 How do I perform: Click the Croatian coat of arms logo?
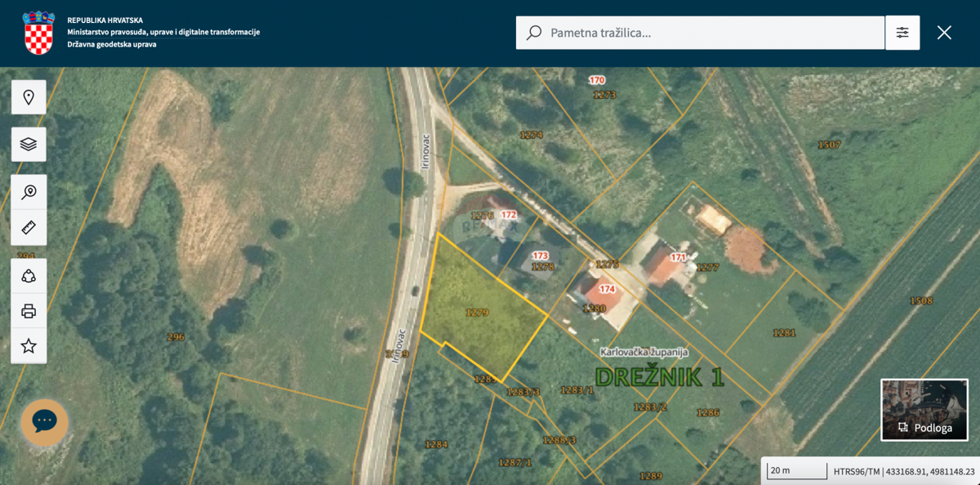coord(38,33)
